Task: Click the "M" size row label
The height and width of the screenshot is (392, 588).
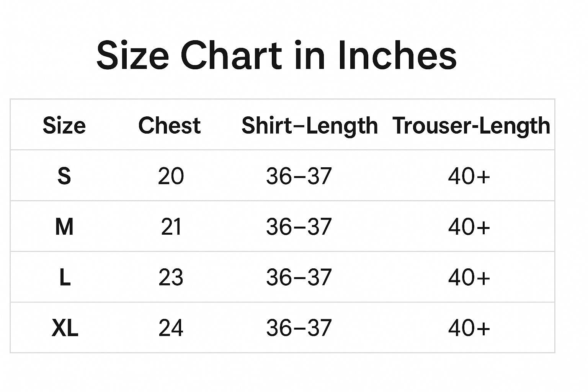Action: (x=64, y=227)
